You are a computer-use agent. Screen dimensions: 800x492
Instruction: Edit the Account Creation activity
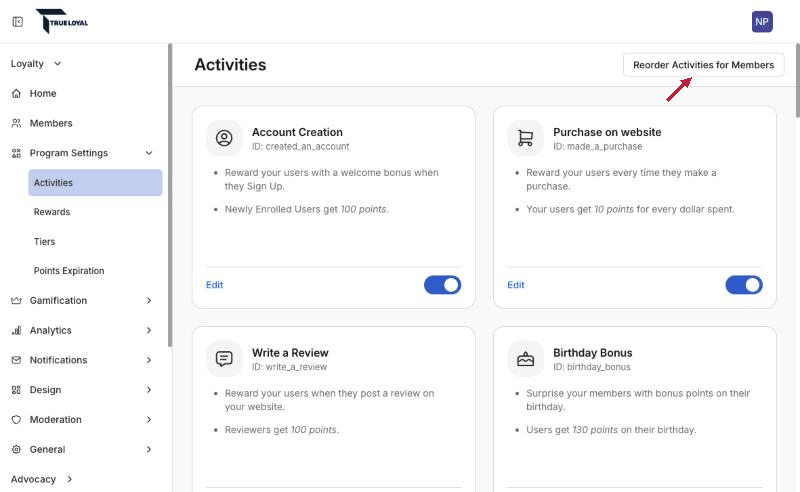click(x=214, y=285)
